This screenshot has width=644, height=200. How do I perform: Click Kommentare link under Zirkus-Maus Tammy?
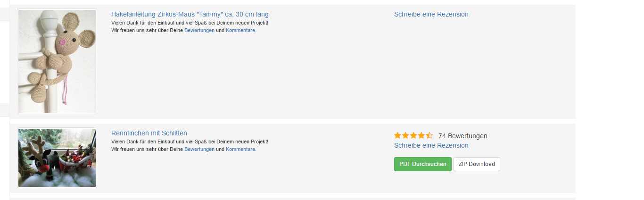point(240,30)
